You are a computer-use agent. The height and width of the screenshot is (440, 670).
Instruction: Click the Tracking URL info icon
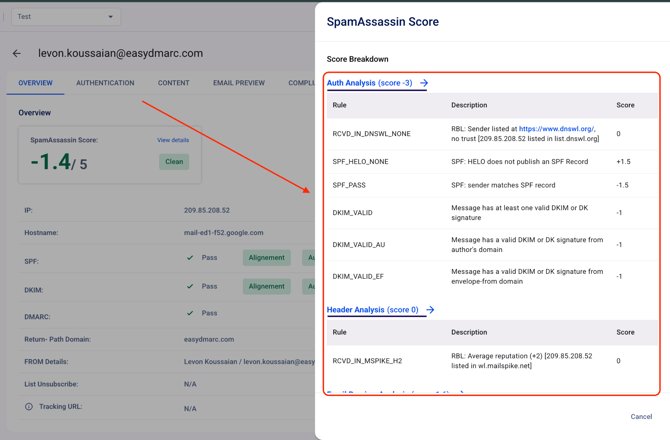click(29, 407)
